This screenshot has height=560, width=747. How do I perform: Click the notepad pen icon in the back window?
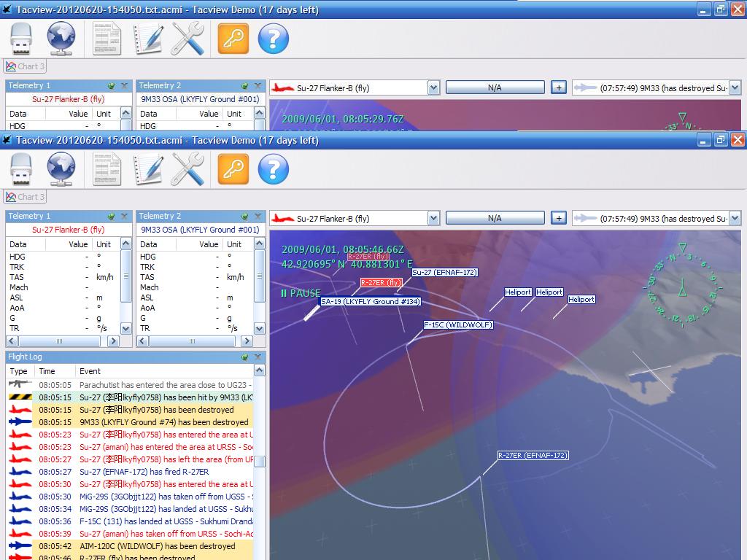(148, 38)
